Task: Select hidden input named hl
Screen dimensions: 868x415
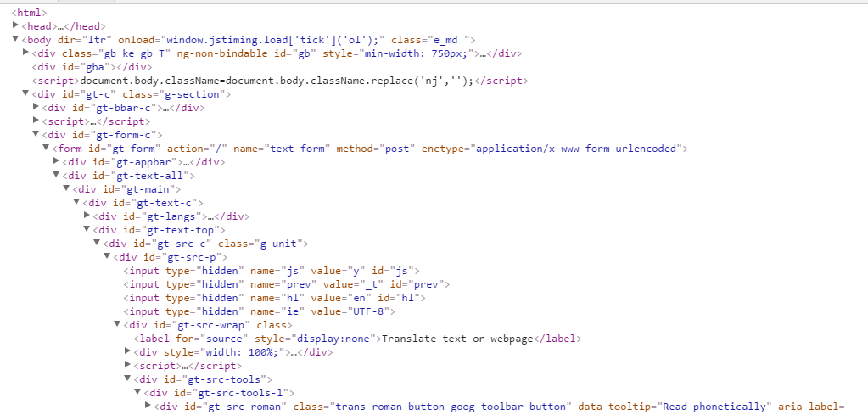Action: 274,298
